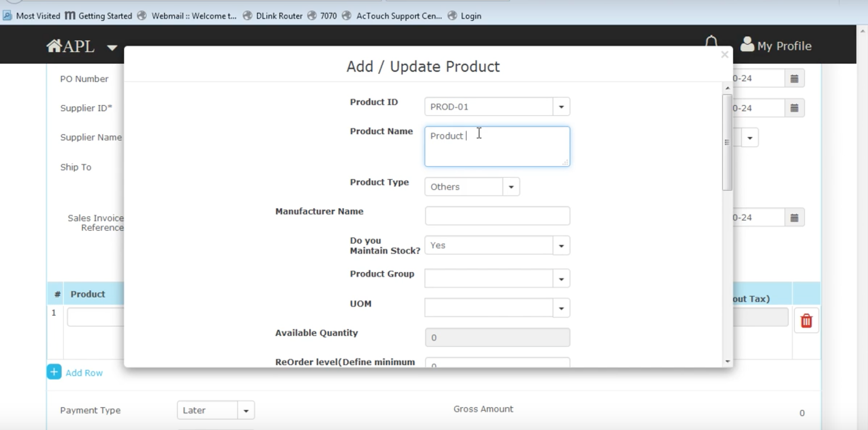Open the Login bookmark
This screenshot has width=868, height=430.
coord(471,16)
